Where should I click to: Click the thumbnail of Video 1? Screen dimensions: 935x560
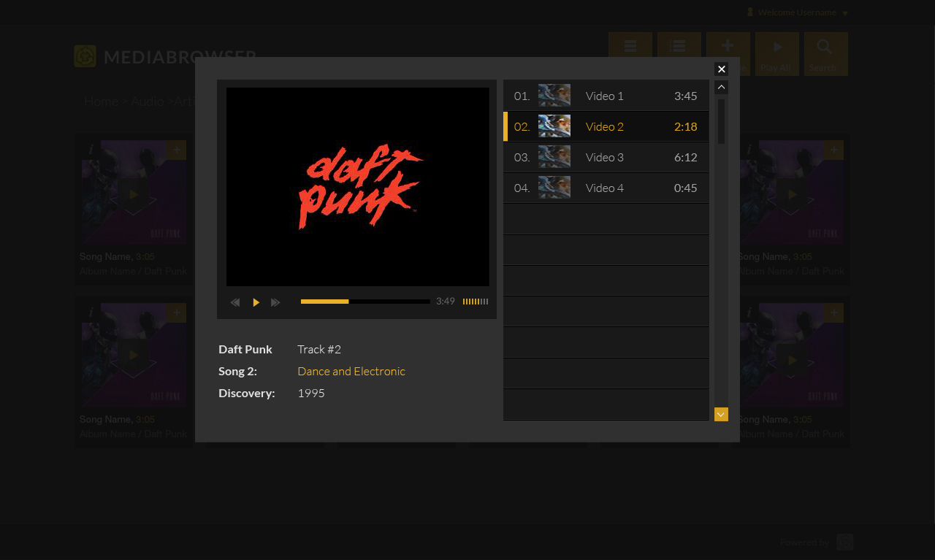pyautogui.click(x=554, y=96)
